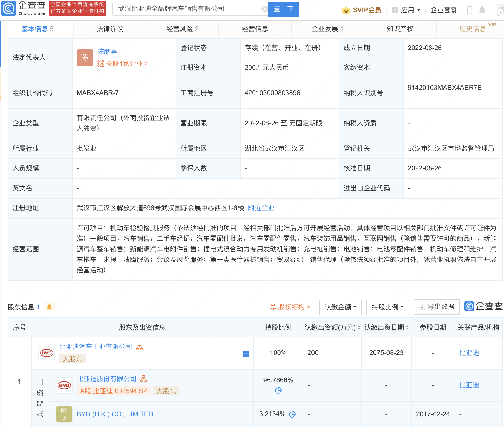Click the Qcc.com logo icon
This screenshot has height=427, width=504.
(x=9, y=9)
